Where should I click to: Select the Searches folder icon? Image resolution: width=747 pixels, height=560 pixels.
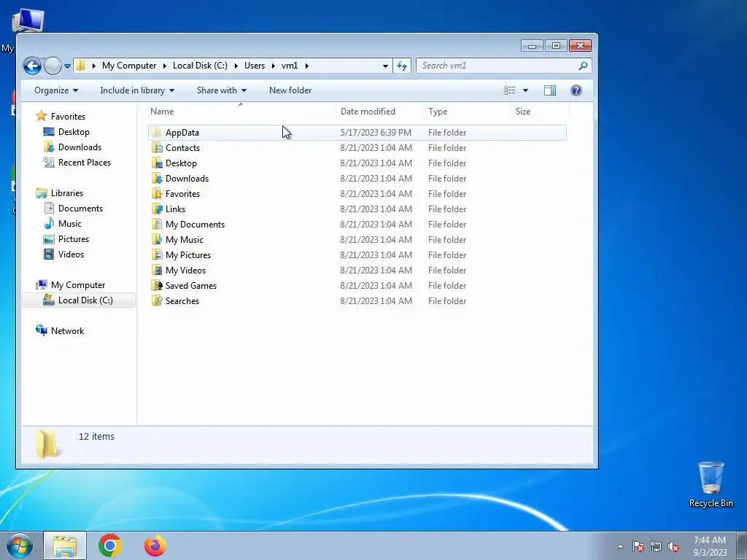tap(157, 301)
